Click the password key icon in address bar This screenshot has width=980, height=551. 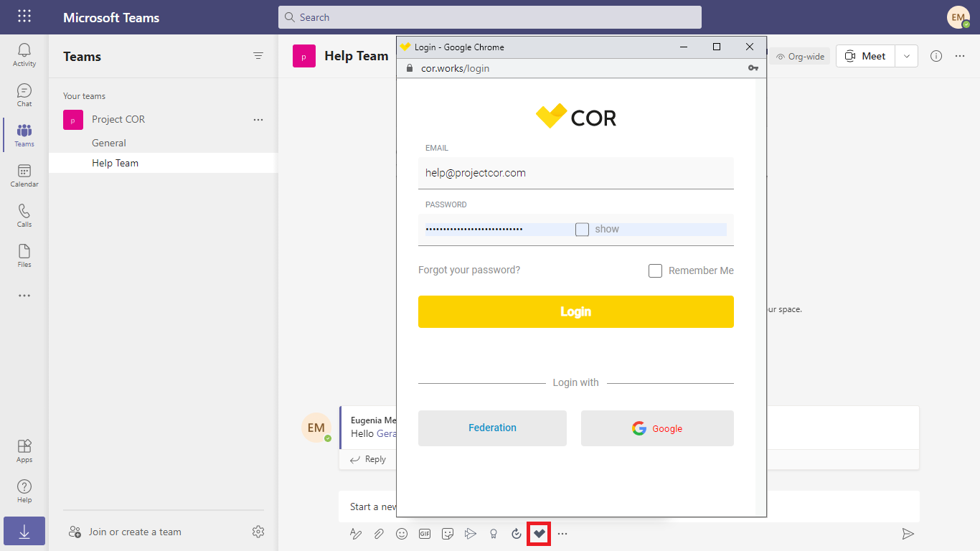tap(753, 68)
